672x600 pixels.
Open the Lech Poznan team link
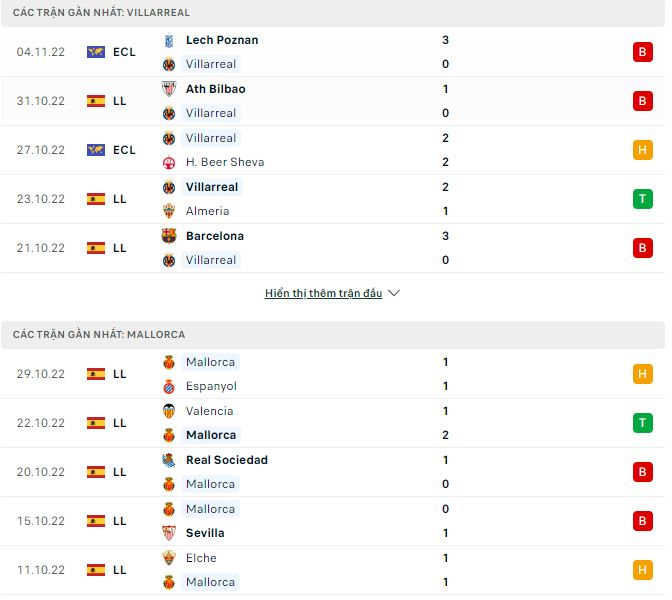pyautogui.click(x=222, y=40)
